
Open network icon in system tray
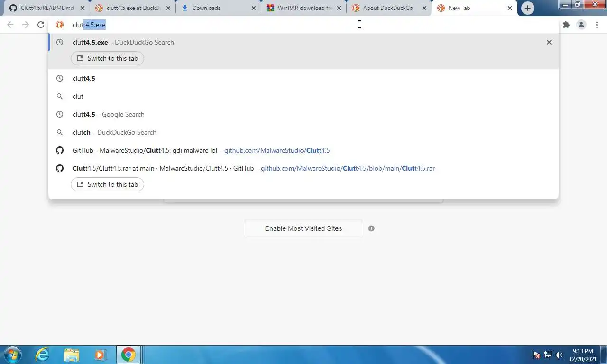(548, 355)
